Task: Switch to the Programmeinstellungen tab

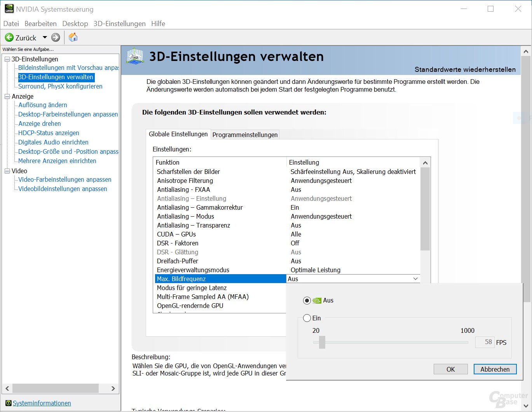Action: click(x=245, y=135)
